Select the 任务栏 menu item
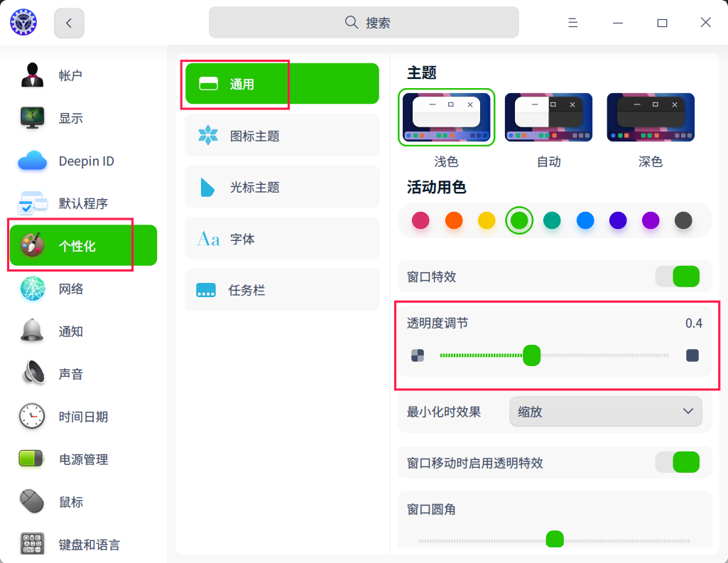The width and height of the screenshot is (728, 563). point(282,289)
